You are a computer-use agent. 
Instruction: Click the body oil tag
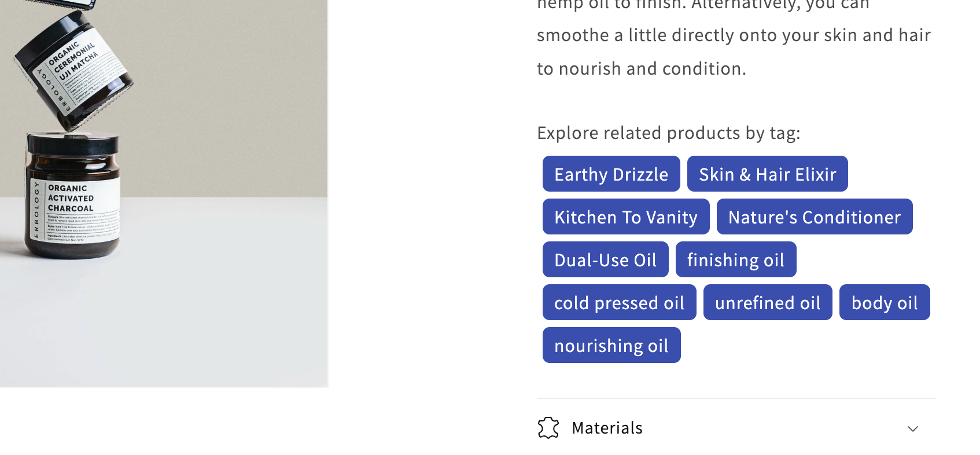(x=884, y=303)
